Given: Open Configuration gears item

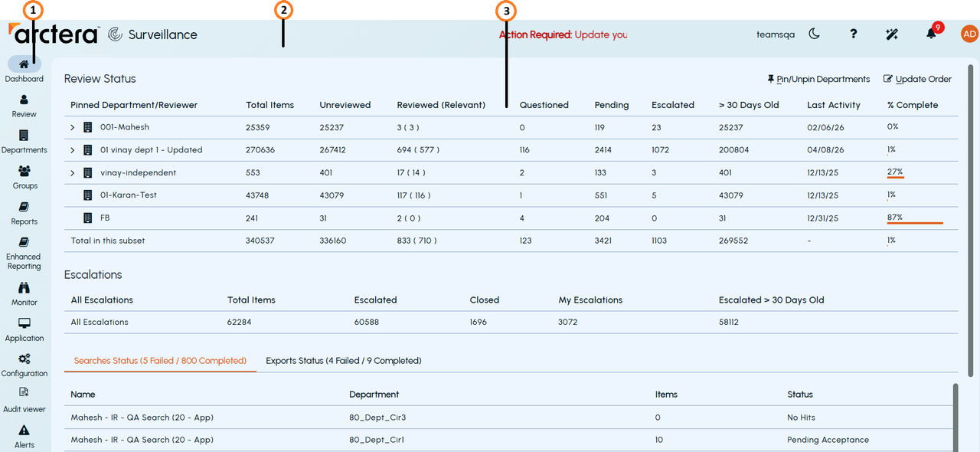Looking at the screenshot, I should pos(24,365).
